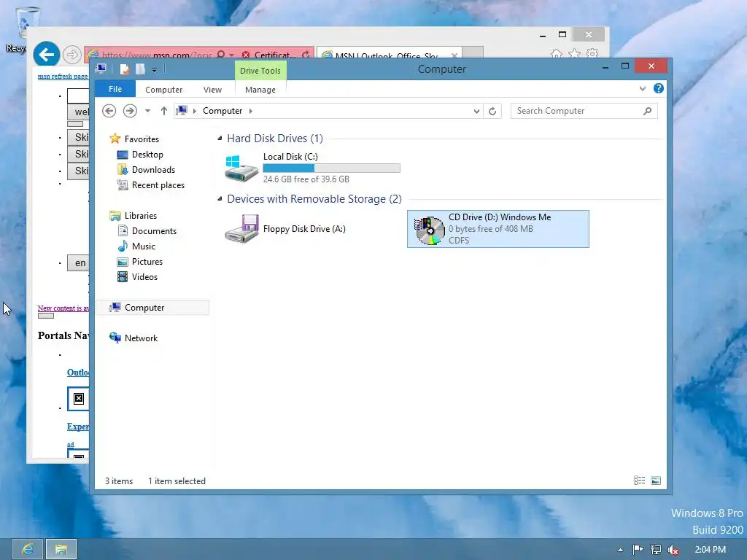Open the new tab button in Internet Explorer
Viewport: 747px width, 560px height.
click(x=473, y=52)
